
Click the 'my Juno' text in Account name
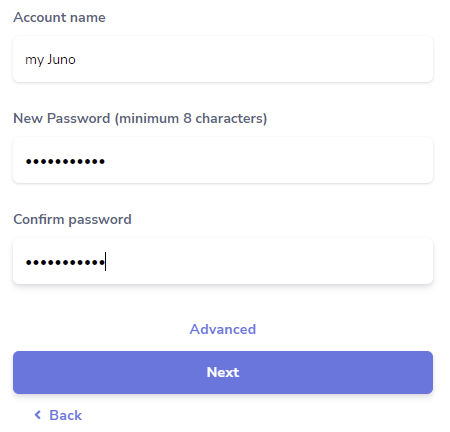50,60
